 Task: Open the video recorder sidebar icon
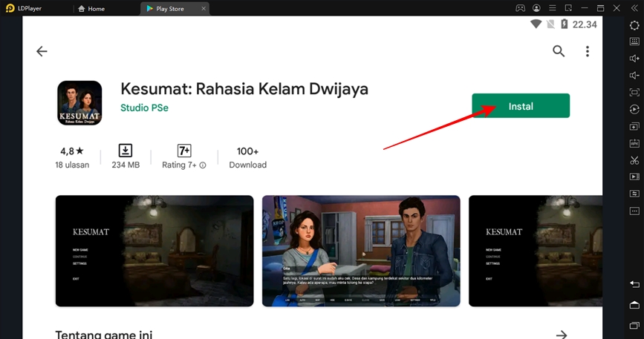pyautogui.click(x=634, y=177)
